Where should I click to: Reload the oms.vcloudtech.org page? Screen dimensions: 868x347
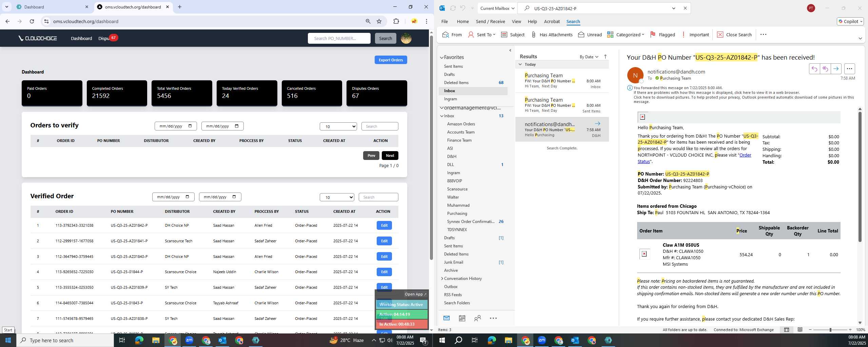(x=32, y=21)
